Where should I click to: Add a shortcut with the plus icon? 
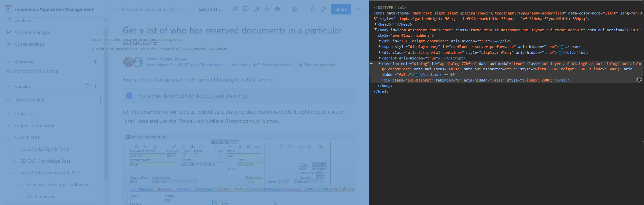pyautogui.click(x=95, y=62)
